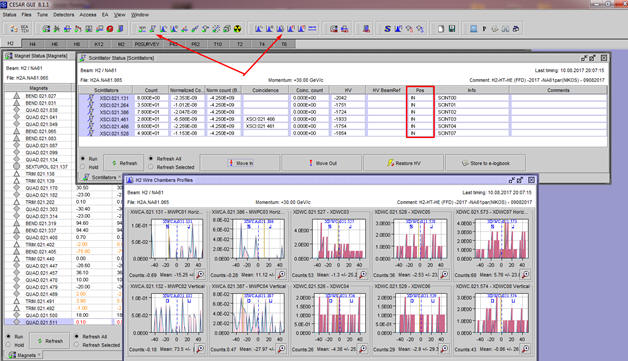The image size is (628, 361).
Task: Open the Files menu
Action: coord(26,15)
